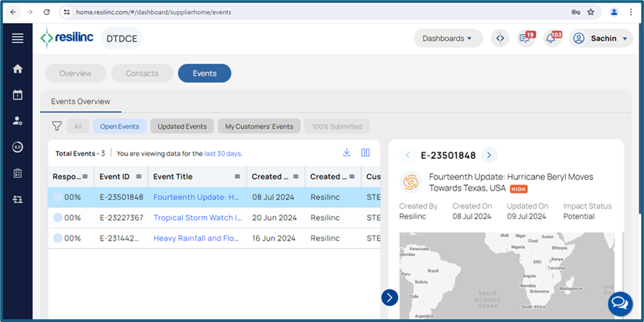Go to next event arrow
This screenshot has width=644, height=322.
point(489,156)
